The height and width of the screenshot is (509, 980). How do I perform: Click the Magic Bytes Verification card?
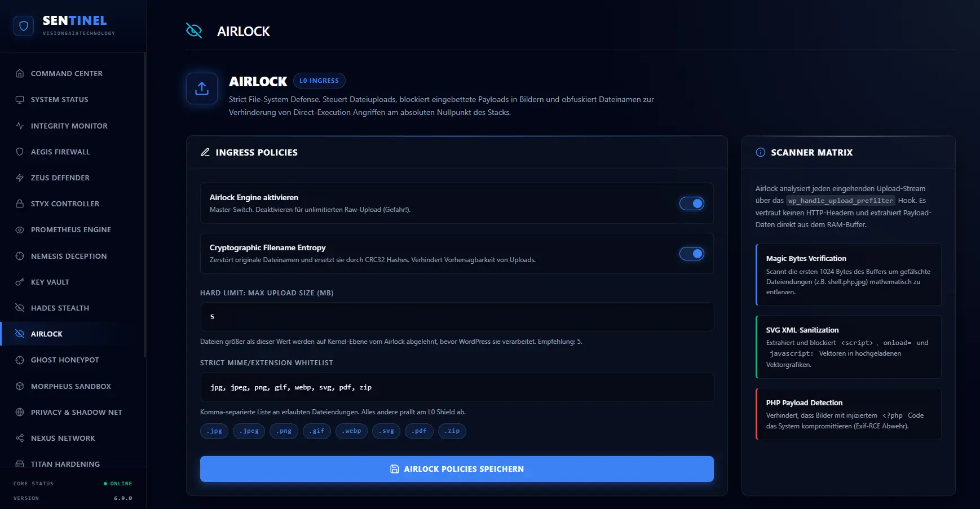[x=848, y=275]
